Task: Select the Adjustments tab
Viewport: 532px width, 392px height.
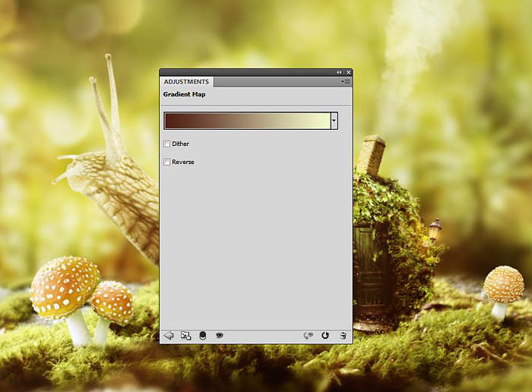Action: click(x=186, y=82)
